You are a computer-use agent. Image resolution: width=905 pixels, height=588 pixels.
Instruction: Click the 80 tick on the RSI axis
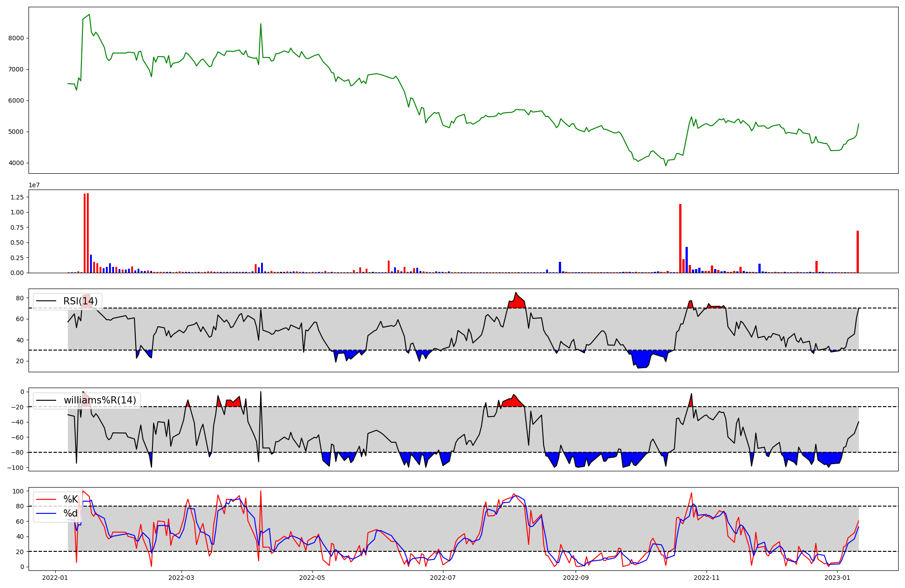coord(20,298)
